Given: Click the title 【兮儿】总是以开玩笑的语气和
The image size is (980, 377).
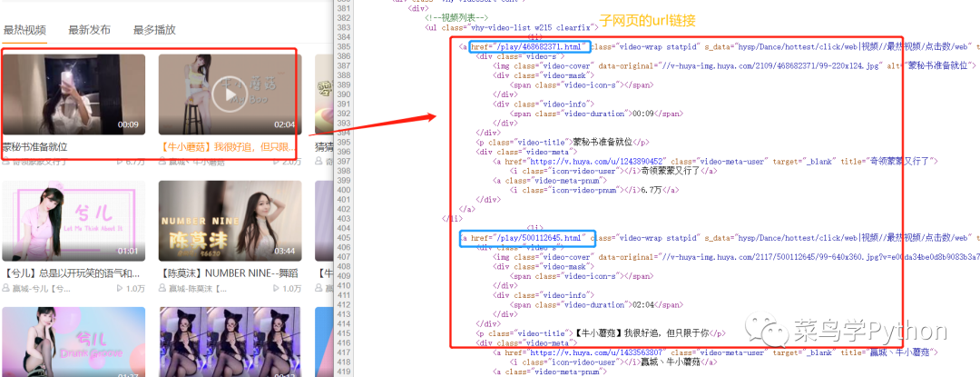Looking at the screenshot, I should pos(72,273).
